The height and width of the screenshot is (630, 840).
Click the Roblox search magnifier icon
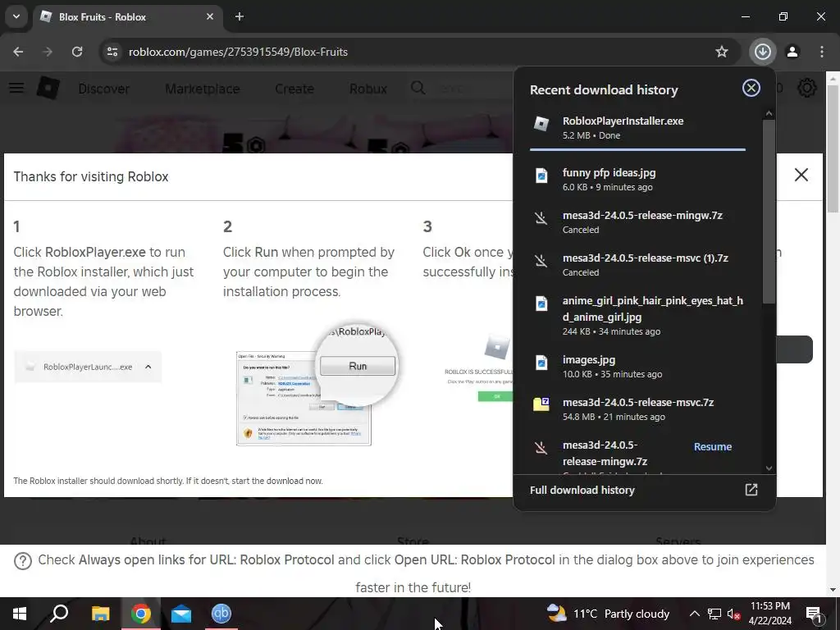point(418,88)
